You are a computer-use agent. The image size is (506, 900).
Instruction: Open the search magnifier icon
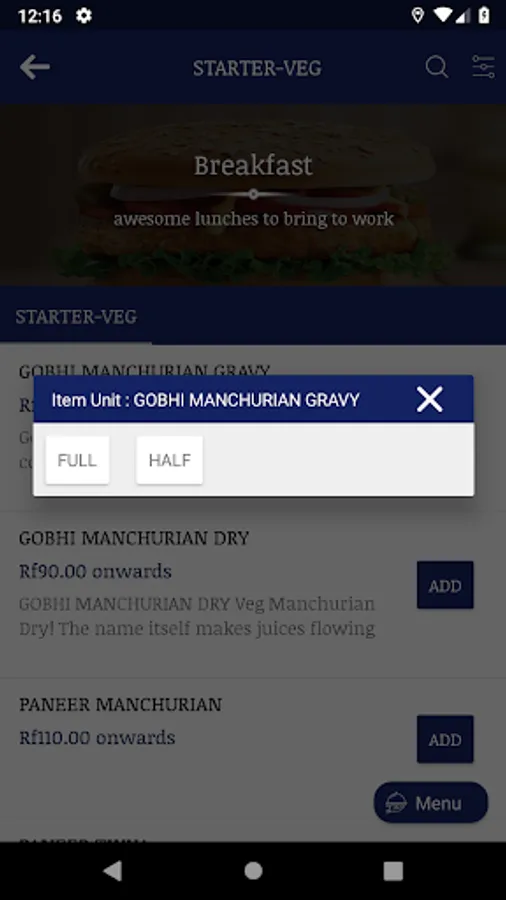tap(437, 67)
